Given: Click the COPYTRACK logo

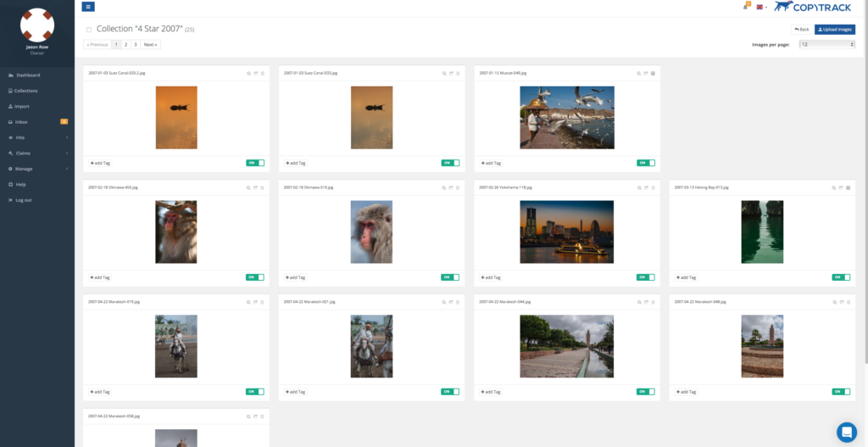Looking at the screenshot, I should [813, 7].
